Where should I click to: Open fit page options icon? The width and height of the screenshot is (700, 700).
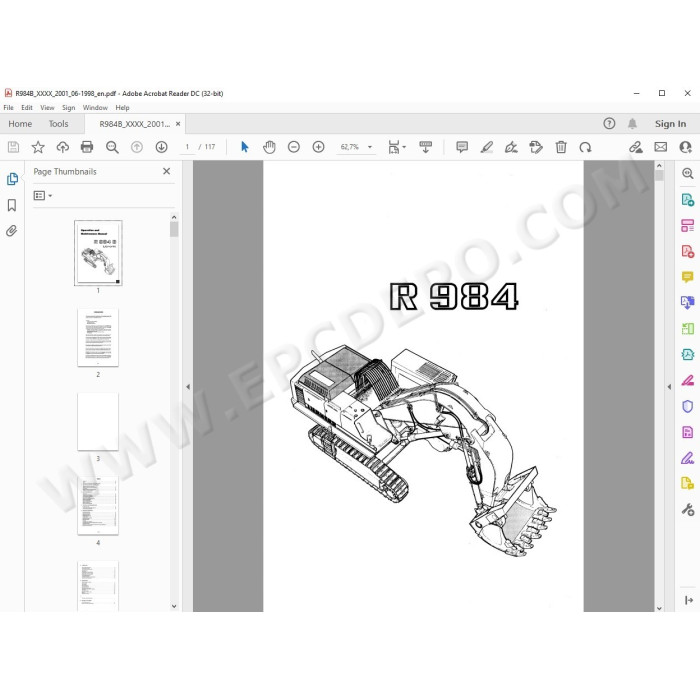click(x=396, y=147)
